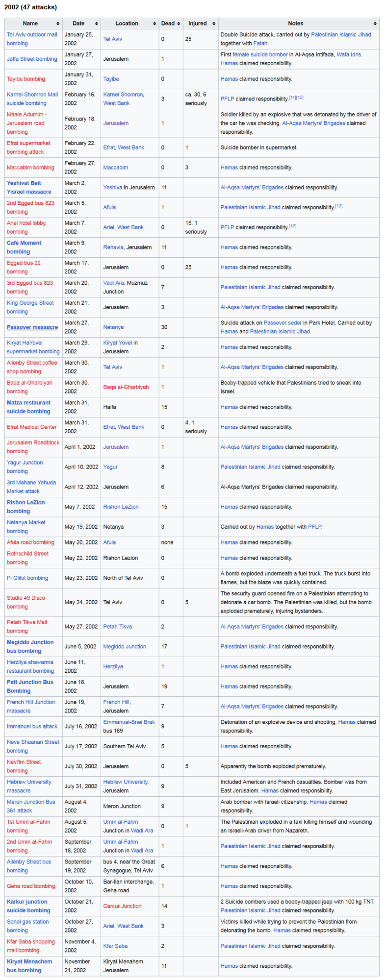Open Sonol gas station bombing link

(28, 926)
